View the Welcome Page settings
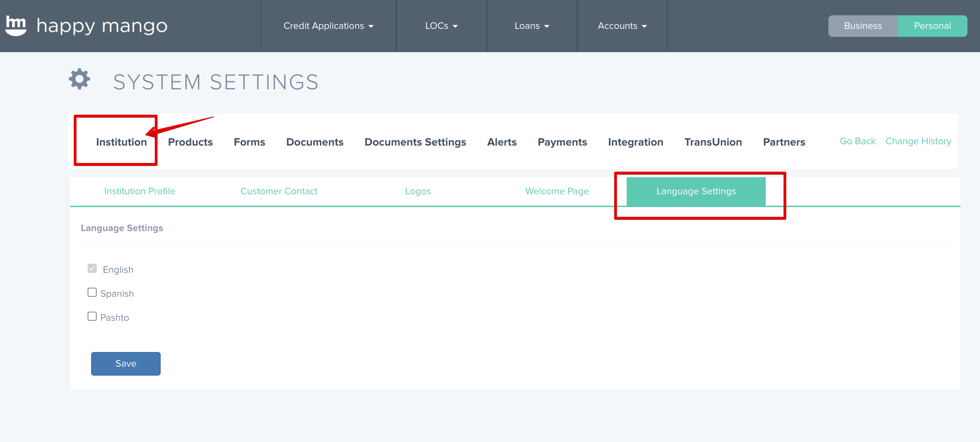The image size is (980, 442). point(557,191)
